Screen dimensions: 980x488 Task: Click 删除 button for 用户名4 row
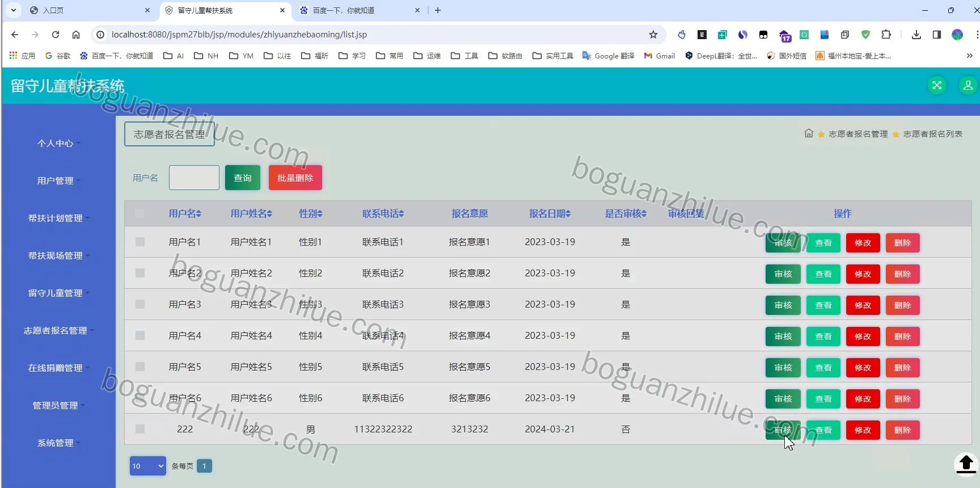click(x=902, y=336)
